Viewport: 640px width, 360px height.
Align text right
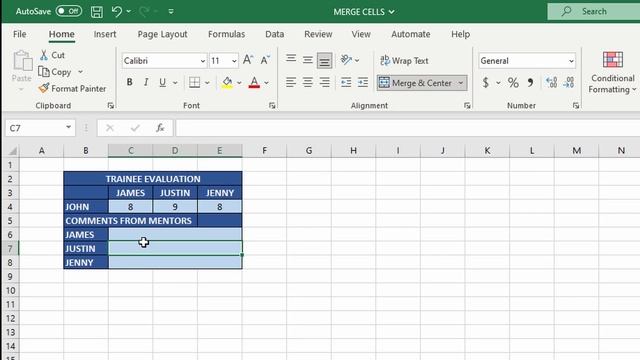(324, 82)
